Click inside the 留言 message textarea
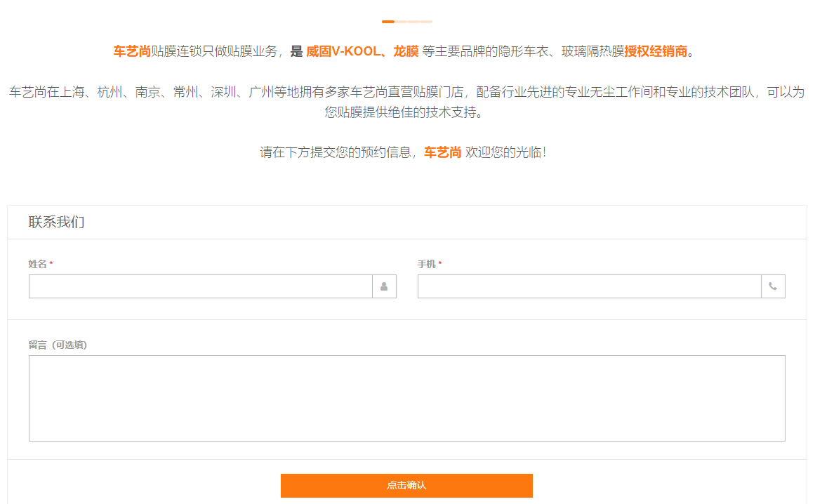Screen dimensions: 815x504 click(406, 398)
